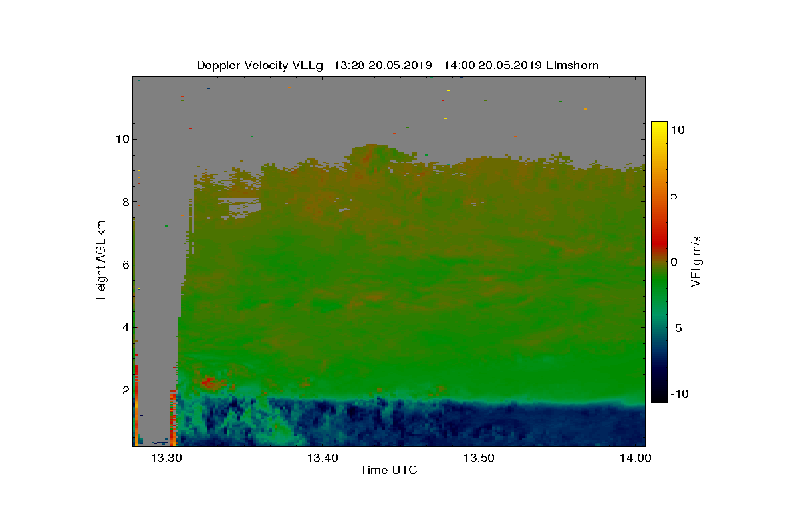
Task: Click the height tick label 6
Action: (x=124, y=265)
